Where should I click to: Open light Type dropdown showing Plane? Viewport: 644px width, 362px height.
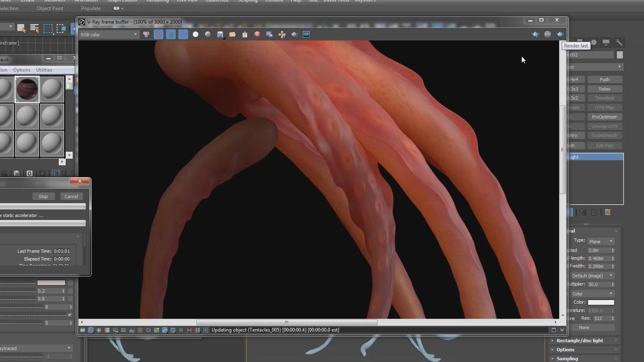coord(601,241)
